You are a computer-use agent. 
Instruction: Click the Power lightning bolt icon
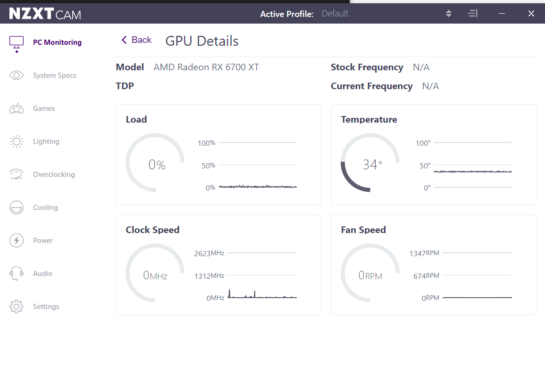point(17,241)
